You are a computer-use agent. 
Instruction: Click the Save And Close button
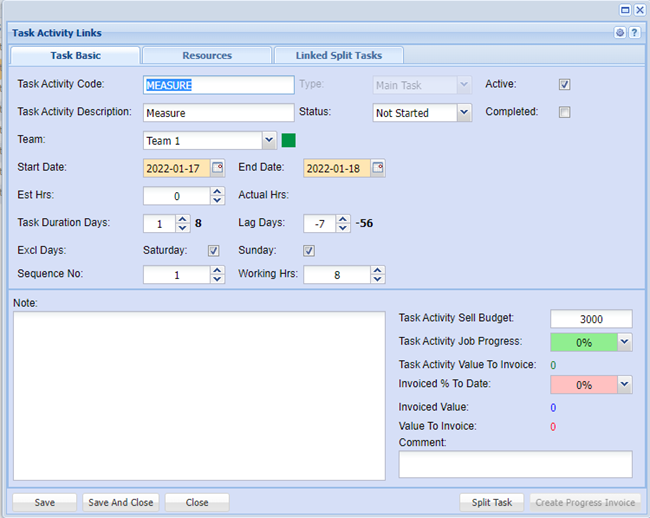pos(120,502)
